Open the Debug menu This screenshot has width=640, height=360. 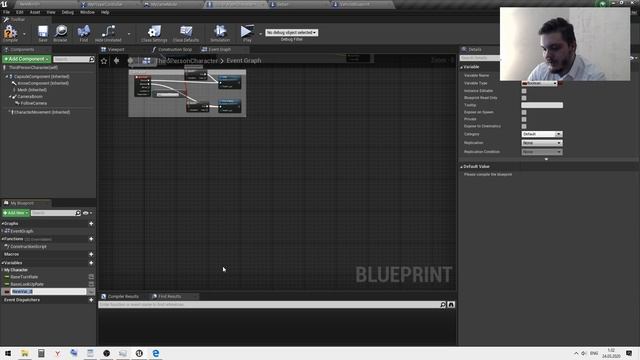click(x=67, y=12)
